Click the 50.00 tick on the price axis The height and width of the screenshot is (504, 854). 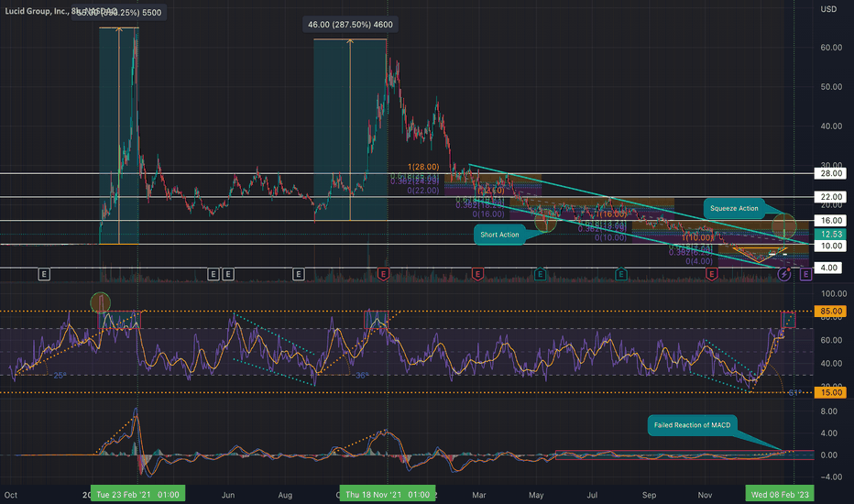tap(831, 87)
